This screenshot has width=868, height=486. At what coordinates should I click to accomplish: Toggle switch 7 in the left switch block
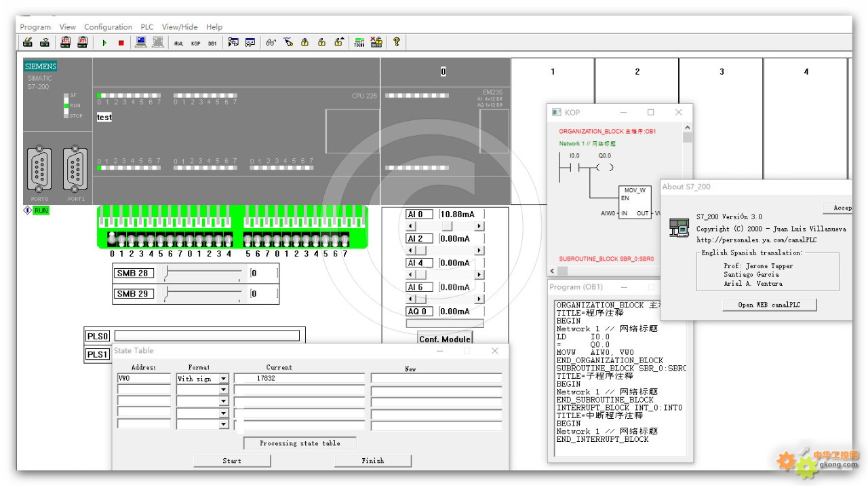point(180,240)
